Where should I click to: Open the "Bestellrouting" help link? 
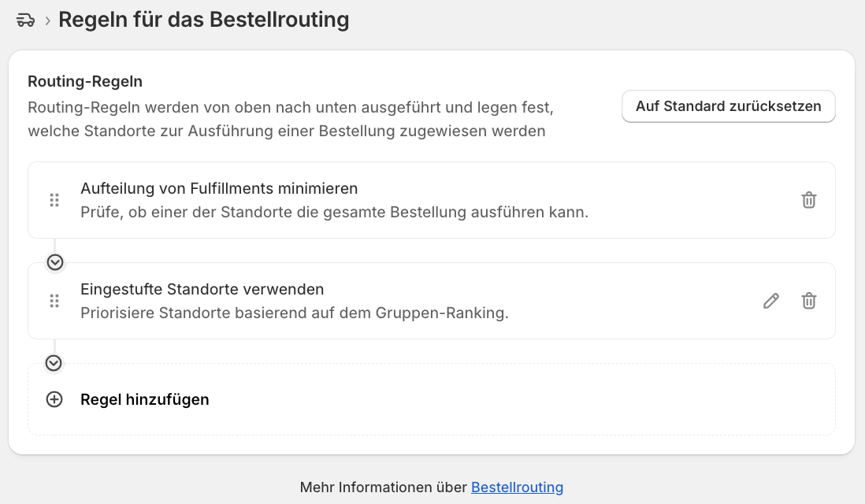click(x=517, y=487)
